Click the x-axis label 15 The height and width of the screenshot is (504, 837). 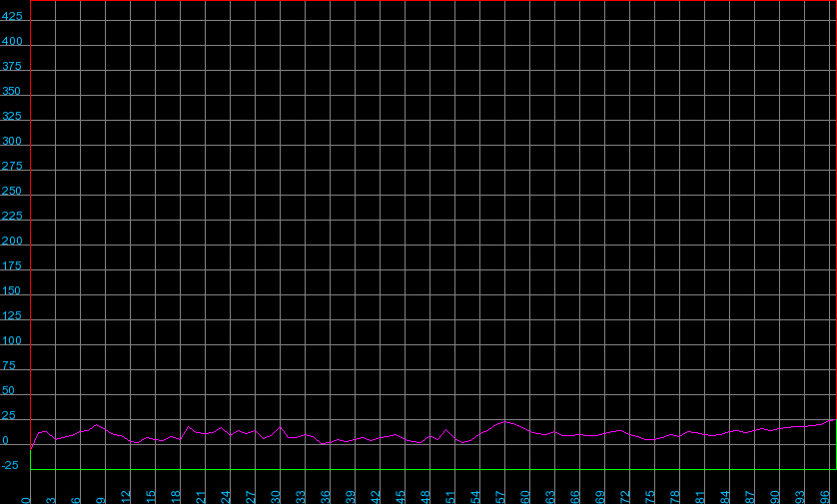tap(151, 497)
